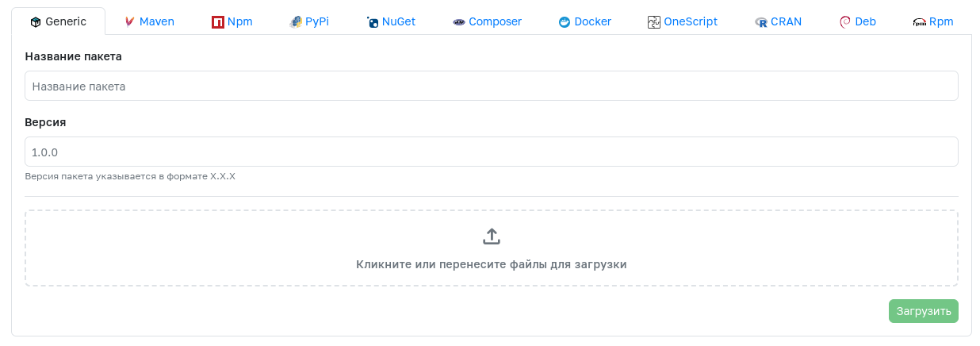Click the Maven feather icon
This screenshot has width=980, height=346.
tap(130, 22)
